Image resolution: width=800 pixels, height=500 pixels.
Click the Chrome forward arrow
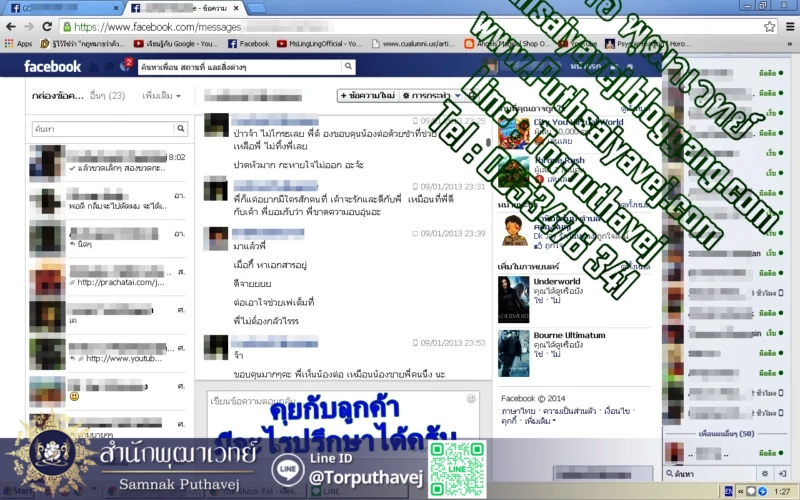pyautogui.click(x=29, y=27)
